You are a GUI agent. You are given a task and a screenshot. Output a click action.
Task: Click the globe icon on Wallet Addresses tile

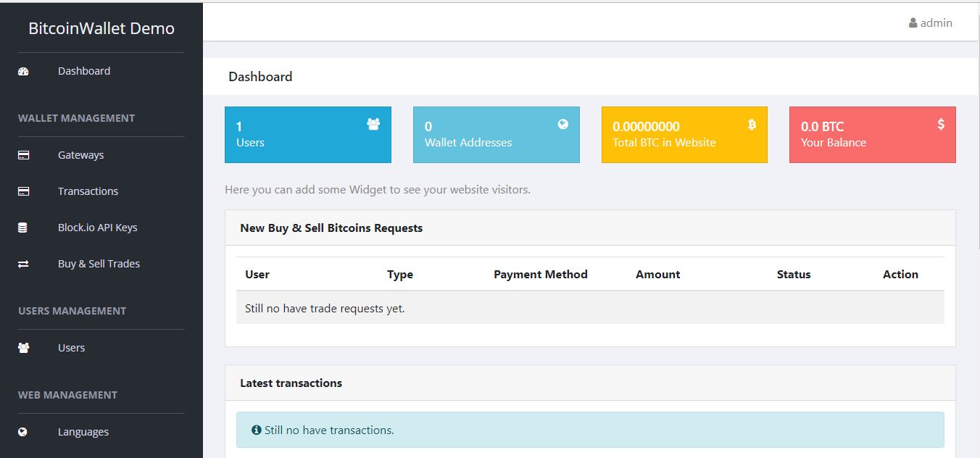click(x=563, y=124)
